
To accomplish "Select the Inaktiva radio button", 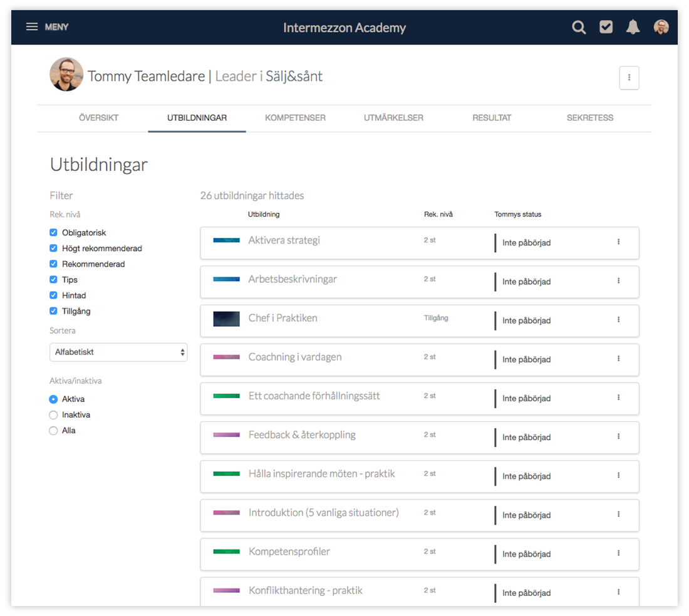I will pos(53,415).
